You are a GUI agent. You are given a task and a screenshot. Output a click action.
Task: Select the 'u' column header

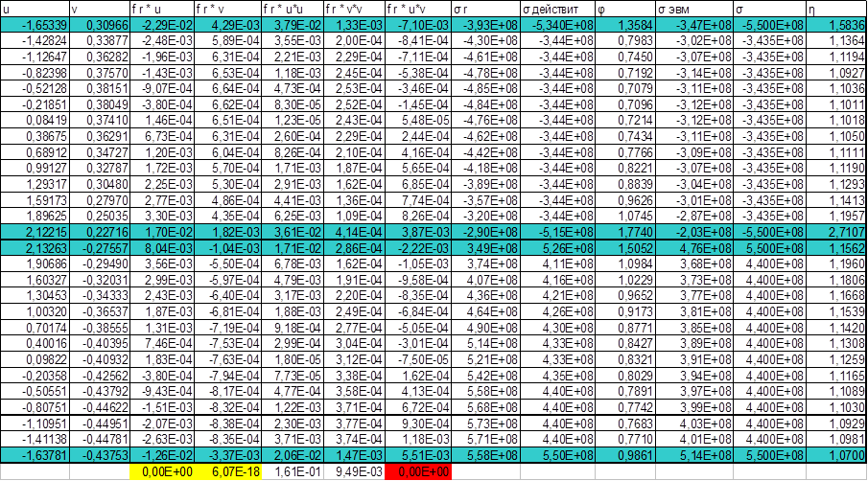[x=35, y=10]
